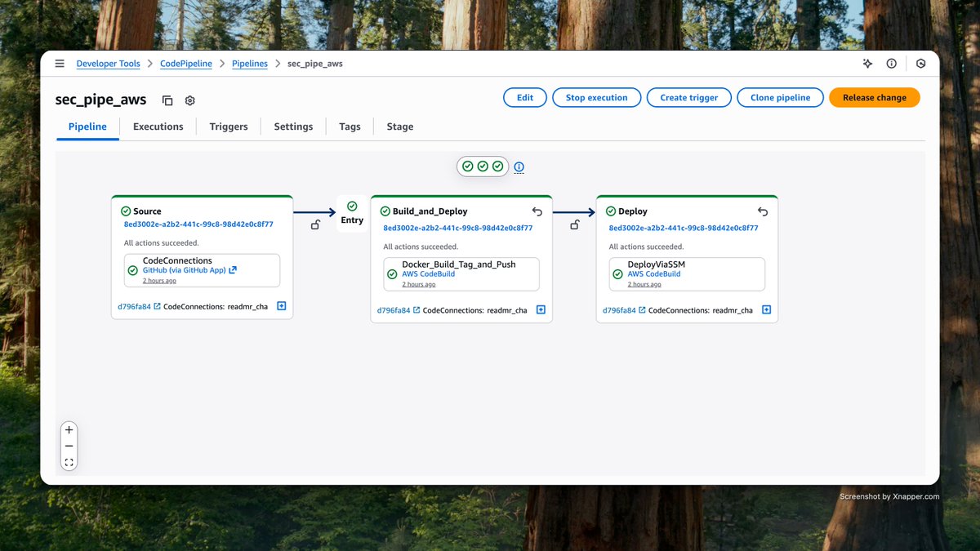Screen dimensions: 980x551
Task: Click the Source stage success checkmark
Action: pyautogui.click(x=126, y=211)
